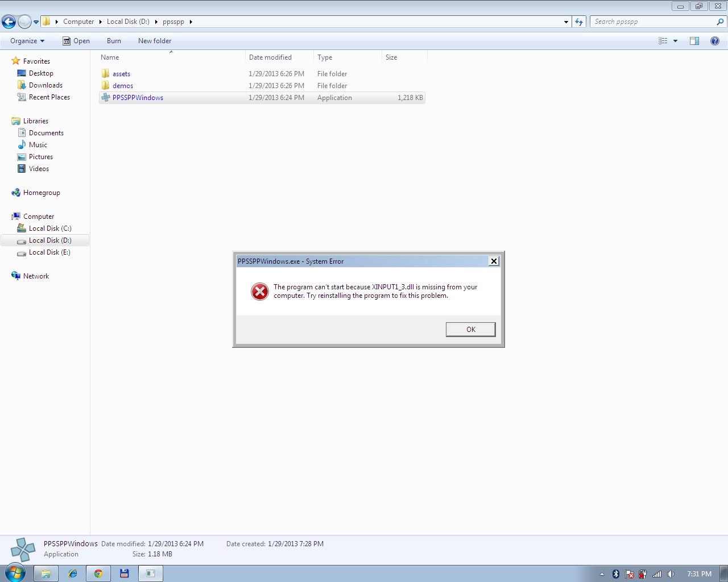
Task: Select Local Disk (C:) in navigation pane
Action: tap(50, 228)
